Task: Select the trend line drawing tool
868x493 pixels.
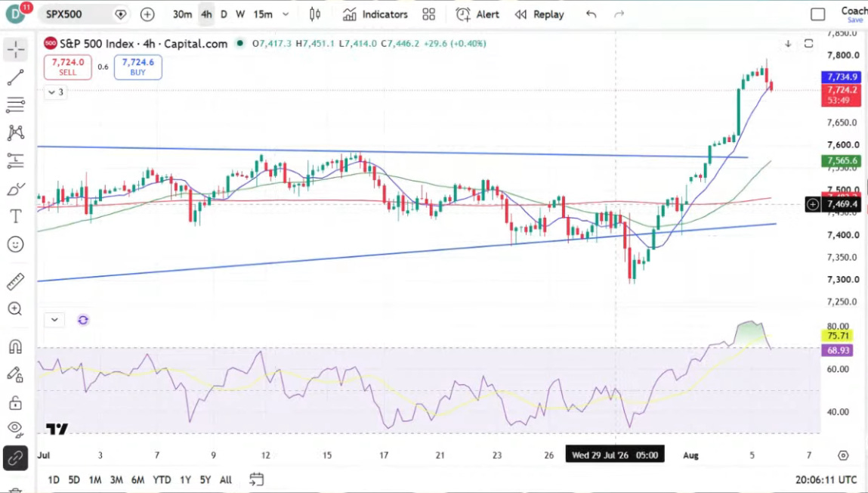Action: coord(16,78)
